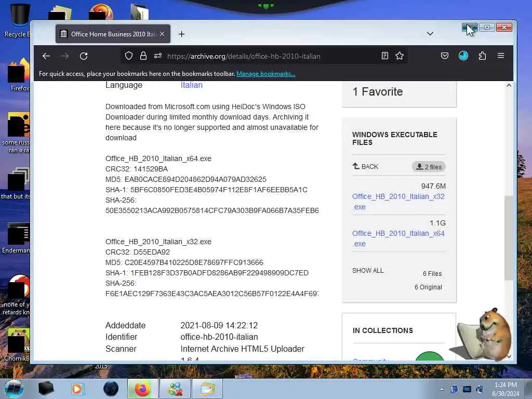The height and width of the screenshot is (399, 532).
Task: Toggle reader view icon
Action: click(385, 56)
